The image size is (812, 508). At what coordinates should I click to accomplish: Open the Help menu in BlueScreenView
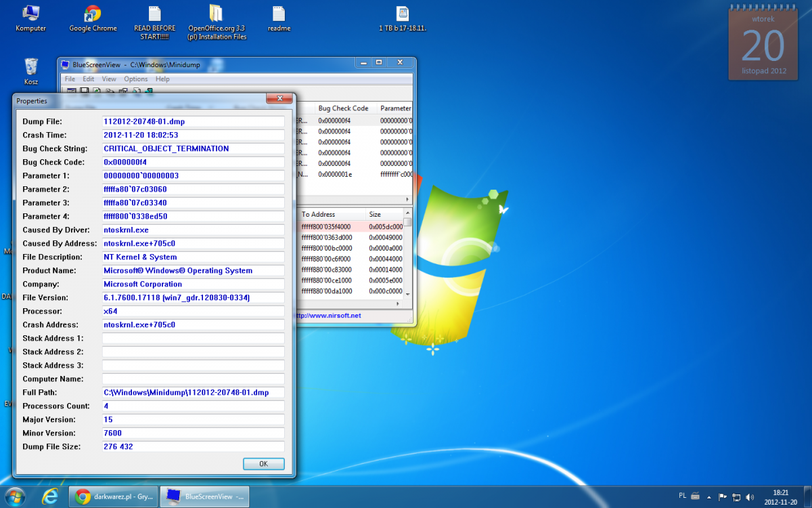(162, 79)
